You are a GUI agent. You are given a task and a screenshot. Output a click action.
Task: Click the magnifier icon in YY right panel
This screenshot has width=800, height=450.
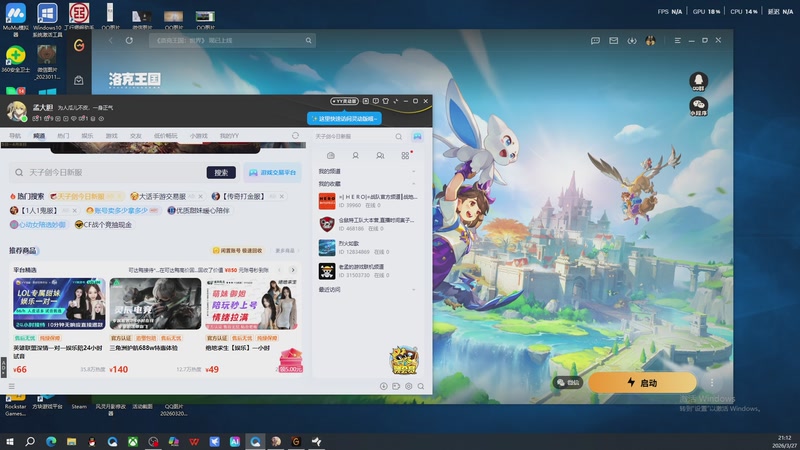(398, 137)
